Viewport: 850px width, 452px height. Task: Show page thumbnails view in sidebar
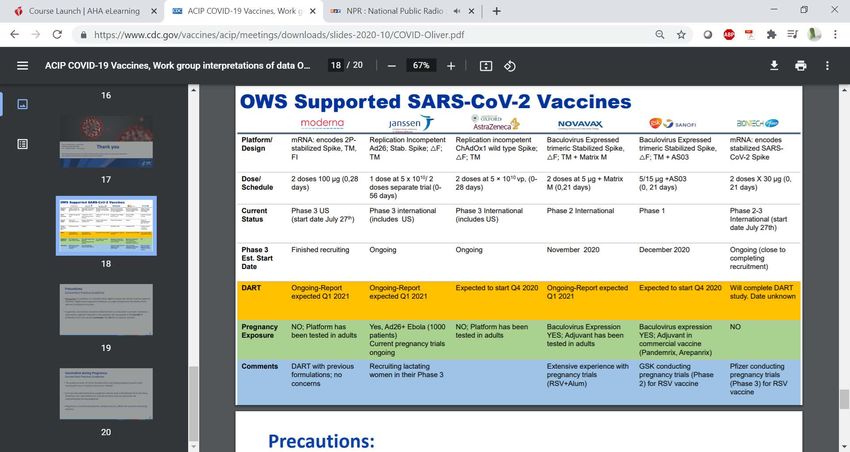[22, 104]
